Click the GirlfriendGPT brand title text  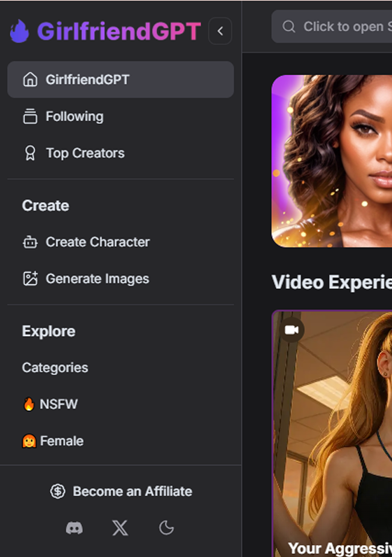pyautogui.click(x=119, y=31)
